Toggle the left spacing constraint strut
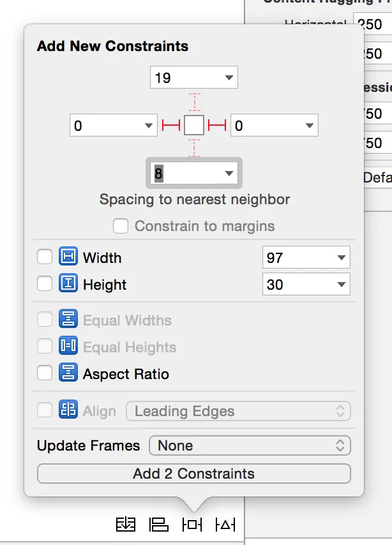Viewport: 392px width, 545px height. pos(171,126)
